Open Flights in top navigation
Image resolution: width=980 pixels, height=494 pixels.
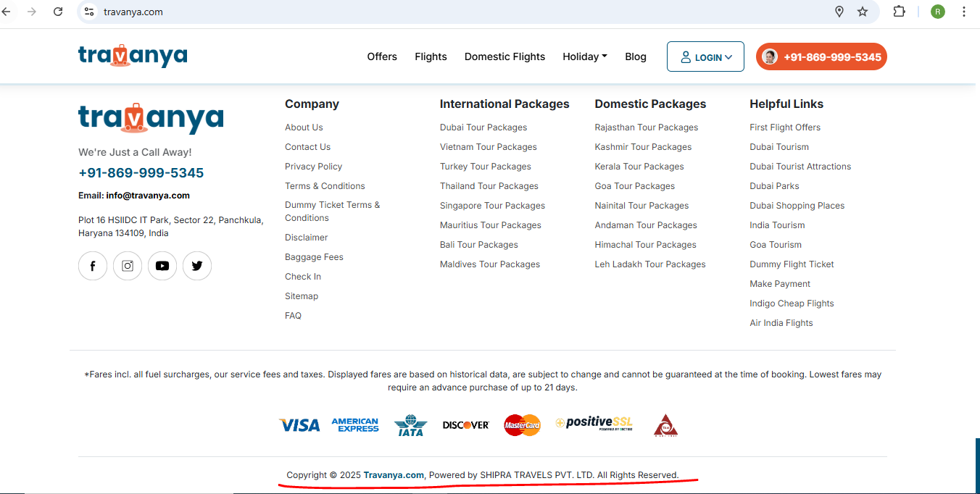[431, 56]
